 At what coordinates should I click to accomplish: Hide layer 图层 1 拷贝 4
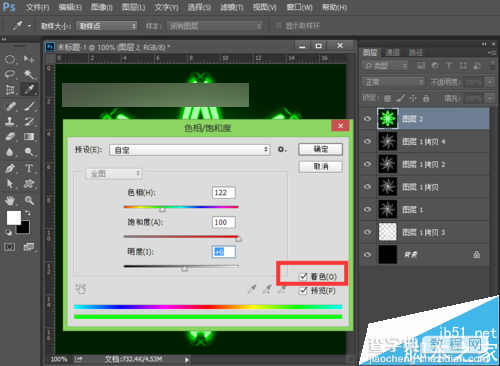(367, 141)
